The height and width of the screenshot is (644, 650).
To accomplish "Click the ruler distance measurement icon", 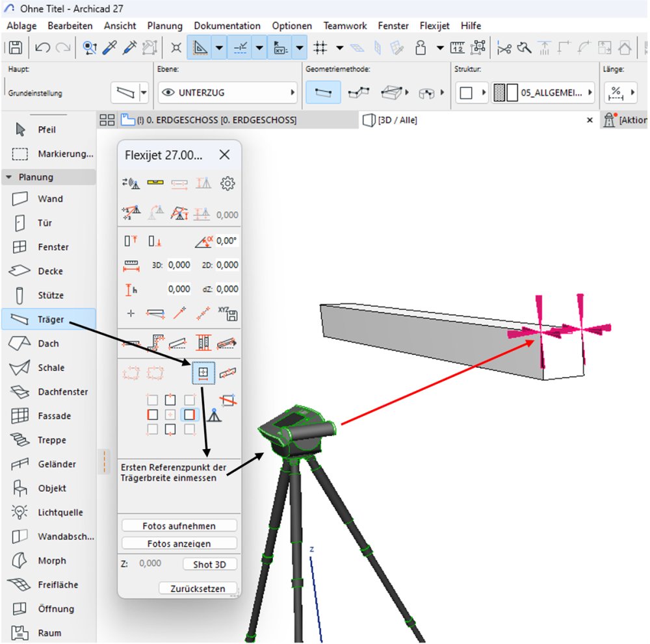I will [131, 266].
